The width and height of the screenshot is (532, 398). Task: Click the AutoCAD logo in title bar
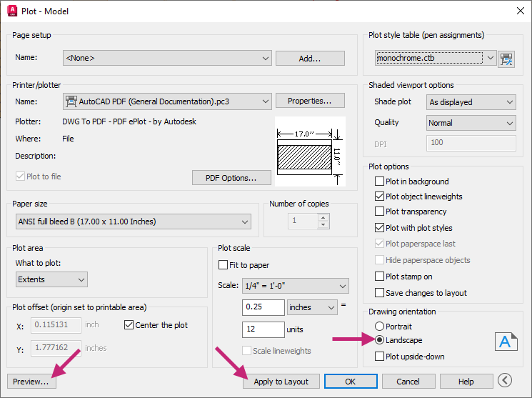pos(12,11)
